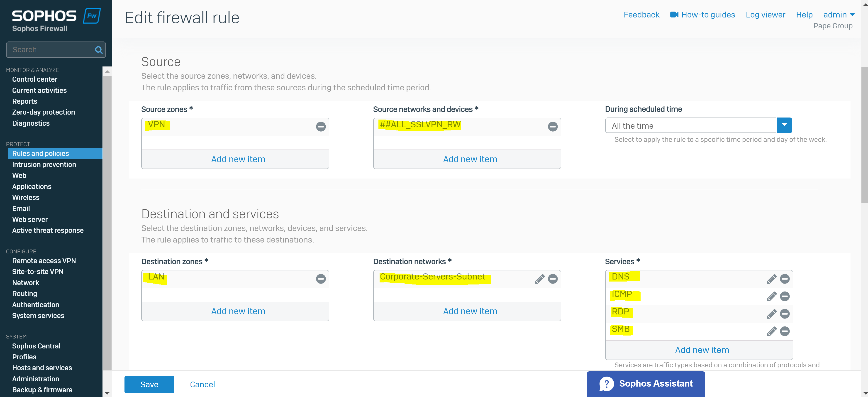Open the Feedback link
The width and height of the screenshot is (868, 397).
click(641, 15)
